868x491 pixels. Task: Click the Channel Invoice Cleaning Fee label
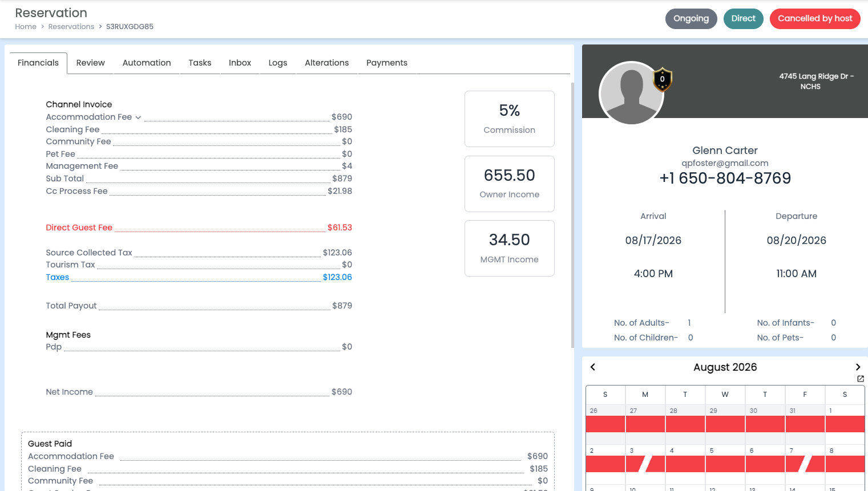click(x=72, y=129)
